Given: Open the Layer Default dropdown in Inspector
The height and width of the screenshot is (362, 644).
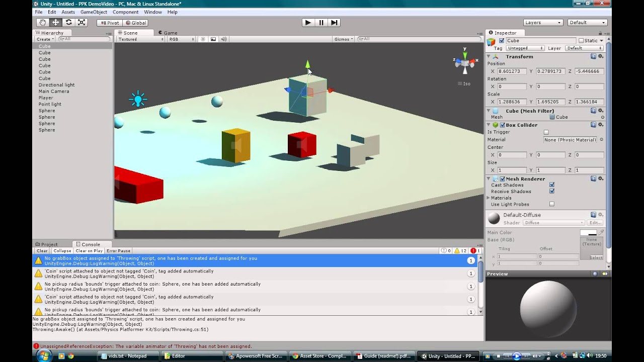Looking at the screenshot, I should click(x=585, y=48).
